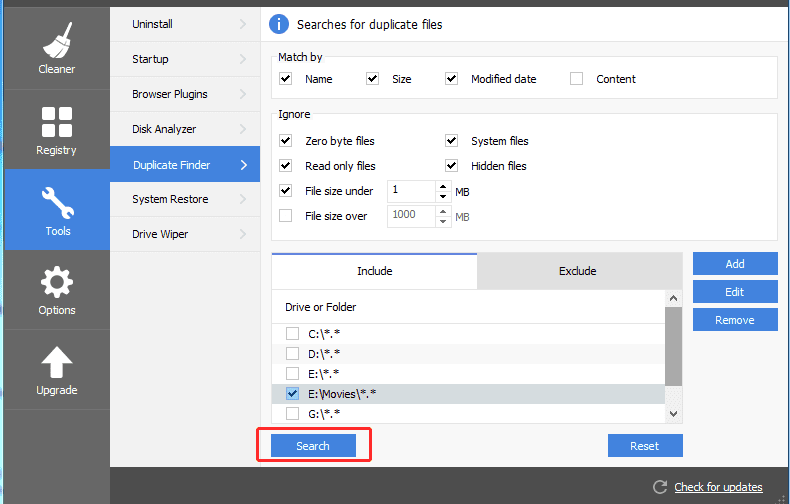The width and height of the screenshot is (790, 504).
Task: Select the Tools wrench icon
Action: (57, 203)
